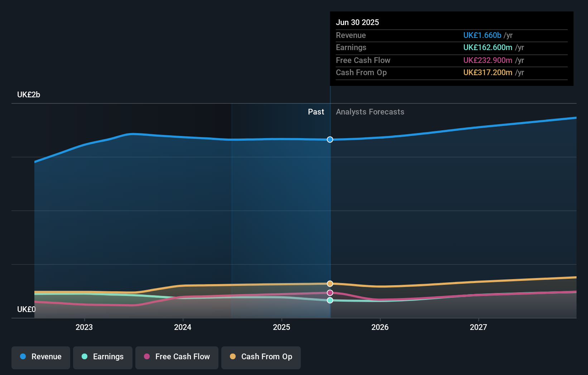Click the 2025 label on the time axis
Image resolution: width=588 pixels, height=375 pixels.
pos(282,327)
